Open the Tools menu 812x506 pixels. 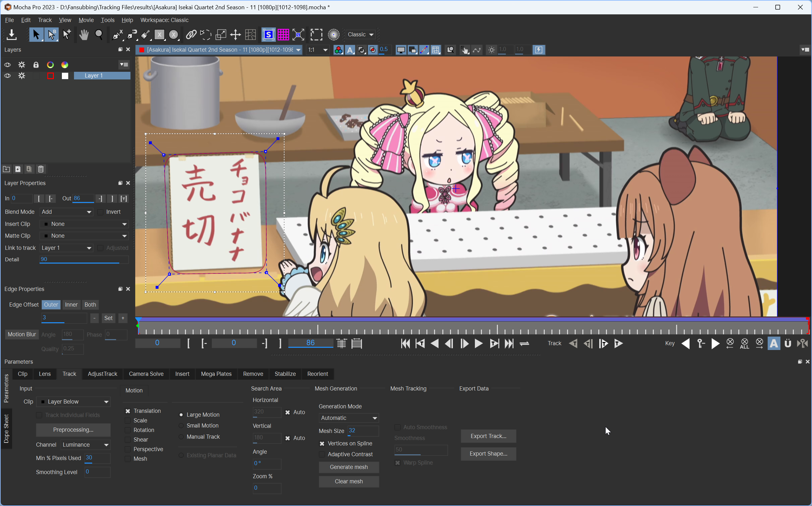pyautogui.click(x=108, y=20)
